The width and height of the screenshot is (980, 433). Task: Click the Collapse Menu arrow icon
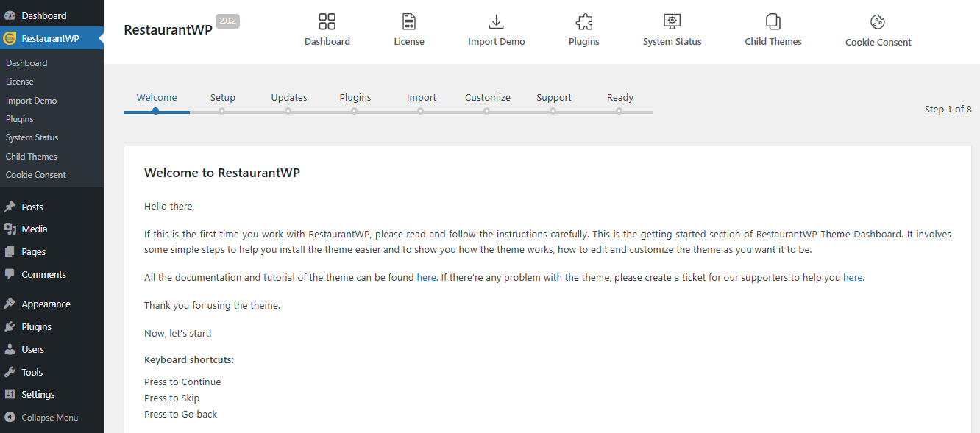pos(10,417)
